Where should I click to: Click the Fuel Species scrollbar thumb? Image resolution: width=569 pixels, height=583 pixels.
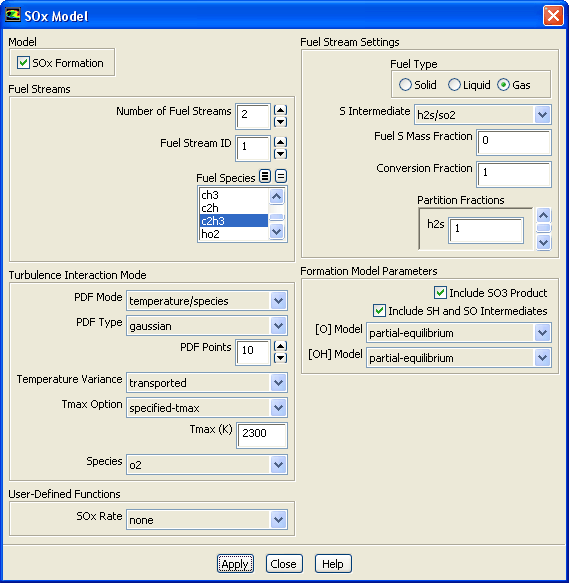point(276,217)
